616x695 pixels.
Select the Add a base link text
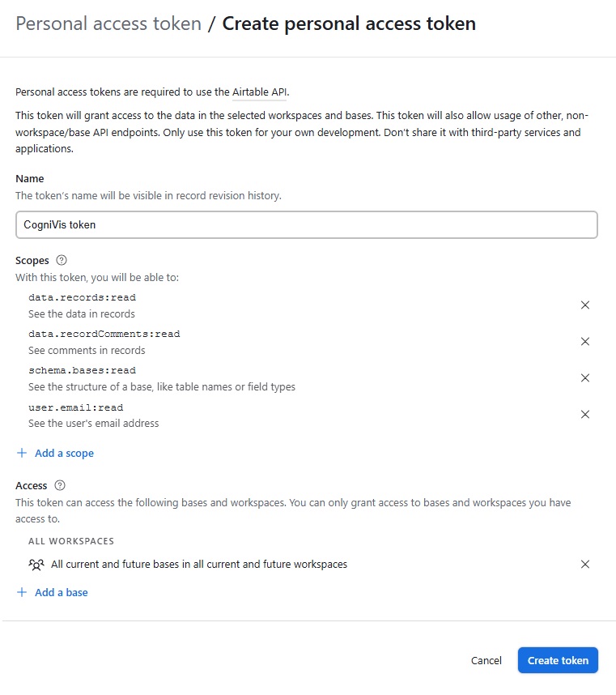pos(62,593)
